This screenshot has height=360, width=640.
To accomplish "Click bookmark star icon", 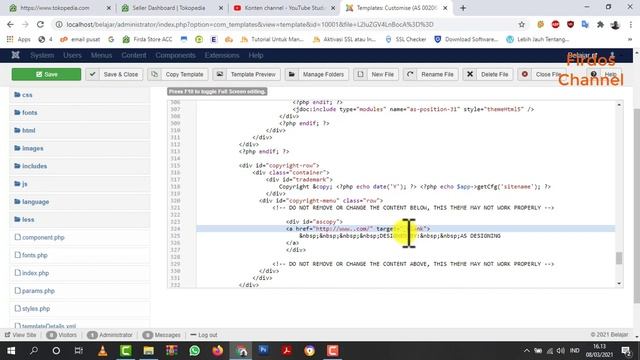I will tap(522, 24).
